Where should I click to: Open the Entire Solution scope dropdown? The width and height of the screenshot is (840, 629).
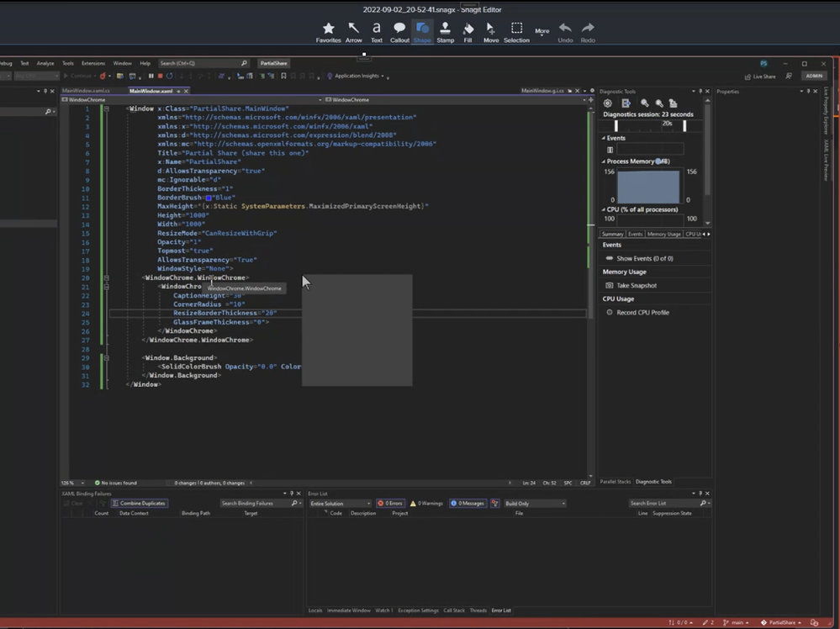tap(340, 503)
